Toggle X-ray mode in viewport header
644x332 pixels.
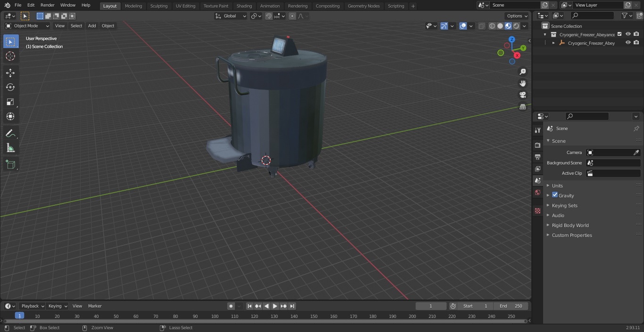coord(481,26)
